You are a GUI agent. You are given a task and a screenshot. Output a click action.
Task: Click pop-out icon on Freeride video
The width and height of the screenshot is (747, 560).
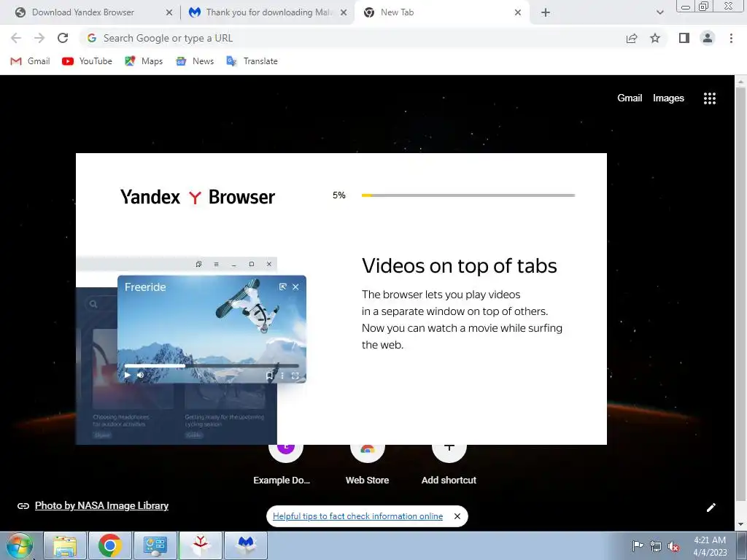282,287
